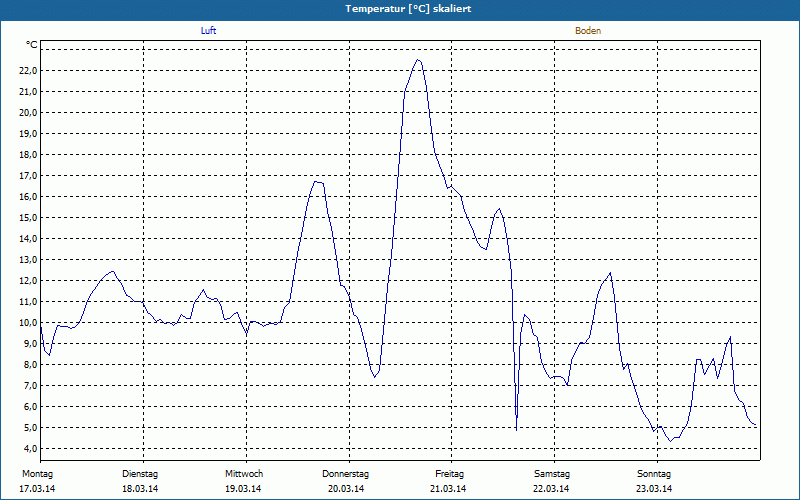Image resolution: width=800 pixels, height=500 pixels.
Task: Click the 14,0 y-axis value
Action: [x=28, y=239]
